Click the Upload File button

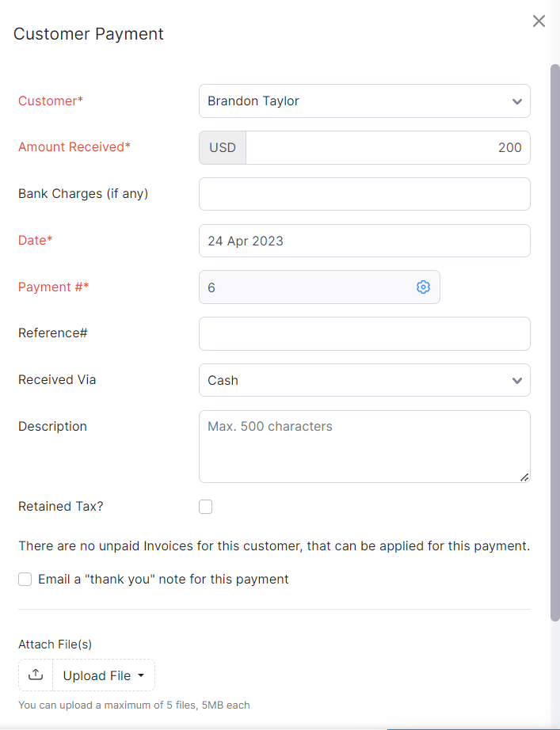(95, 675)
